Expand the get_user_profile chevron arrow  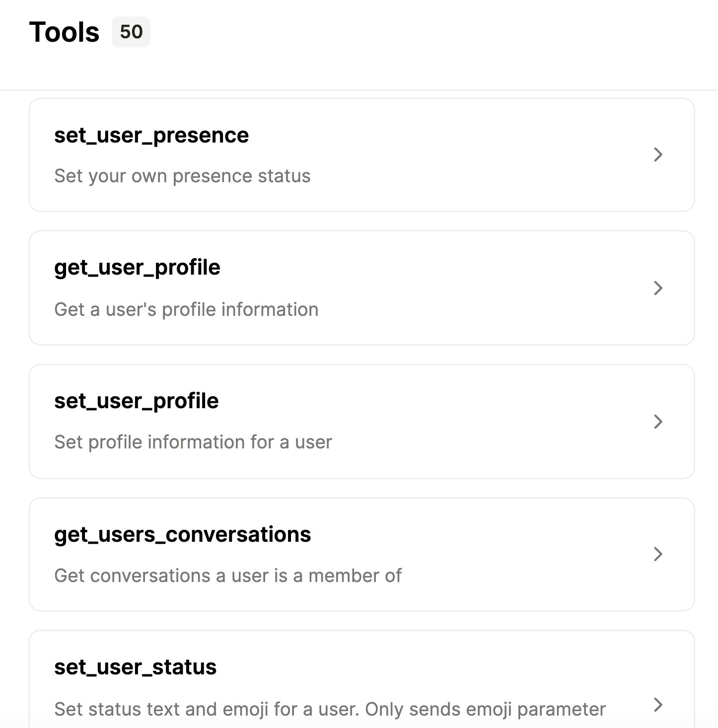[658, 288]
